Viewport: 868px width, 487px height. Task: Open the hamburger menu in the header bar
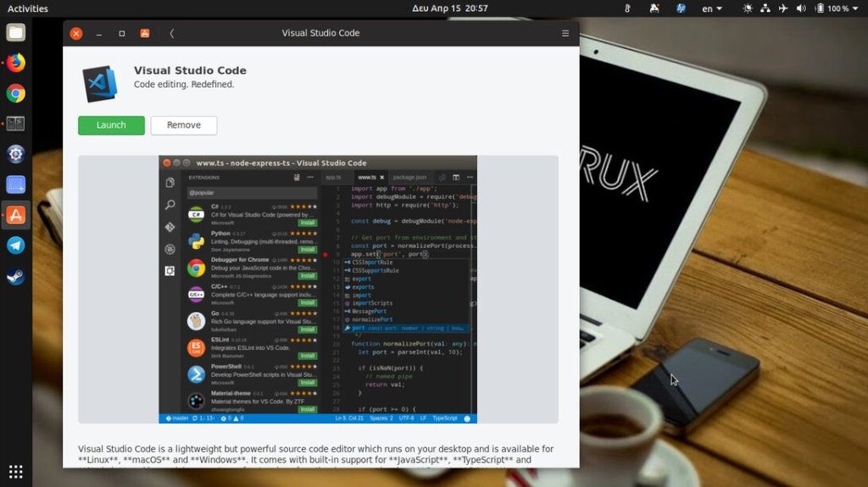(x=565, y=33)
